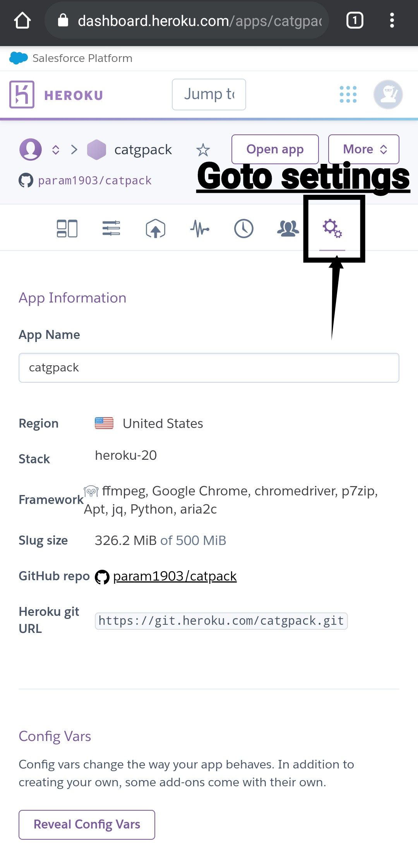Switch to the Settings gears tab

click(332, 229)
